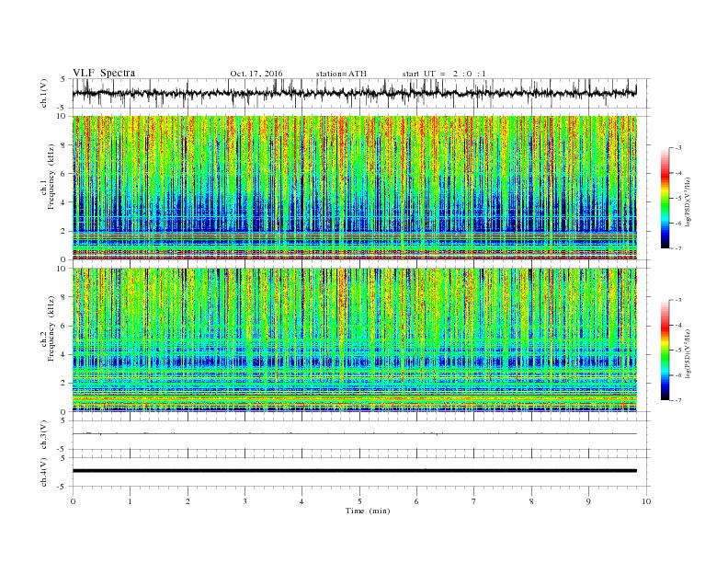Click the "5" tick on the time axis
Screen dimensions: 728x563
[x=359, y=501]
